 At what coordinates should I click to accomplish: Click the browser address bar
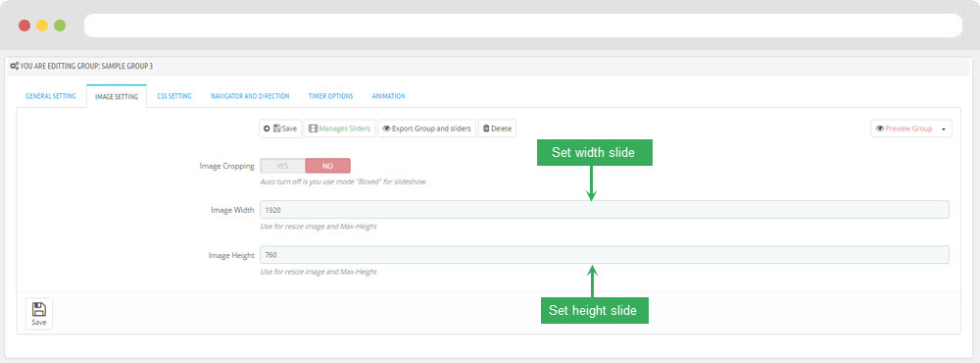click(523, 26)
